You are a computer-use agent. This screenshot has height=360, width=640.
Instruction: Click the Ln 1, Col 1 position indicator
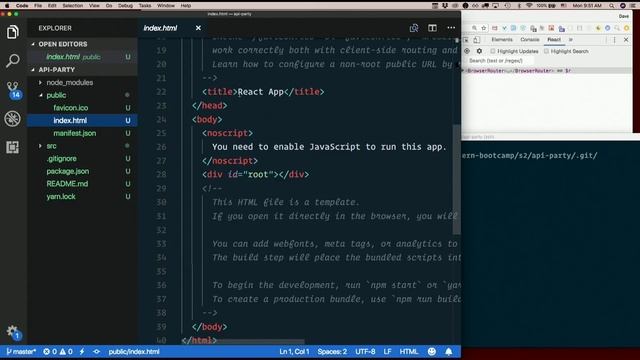[x=294, y=351]
